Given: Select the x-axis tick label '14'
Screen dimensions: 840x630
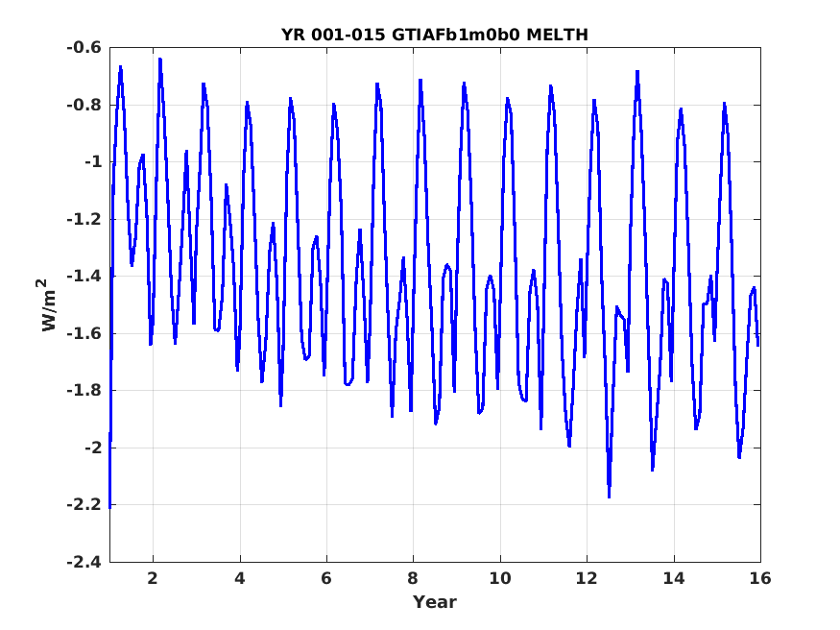Looking at the screenshot, I should pyautogui.click(x=673, y=578).
